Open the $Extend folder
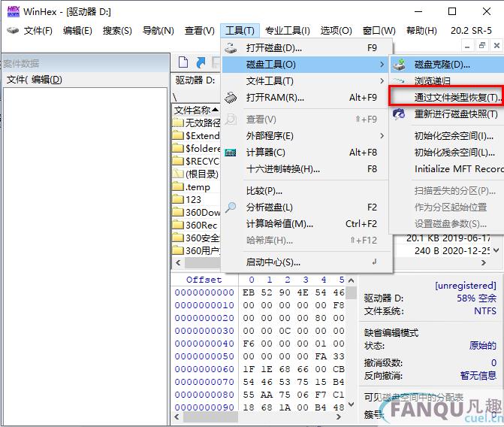 tap(196, 136)
